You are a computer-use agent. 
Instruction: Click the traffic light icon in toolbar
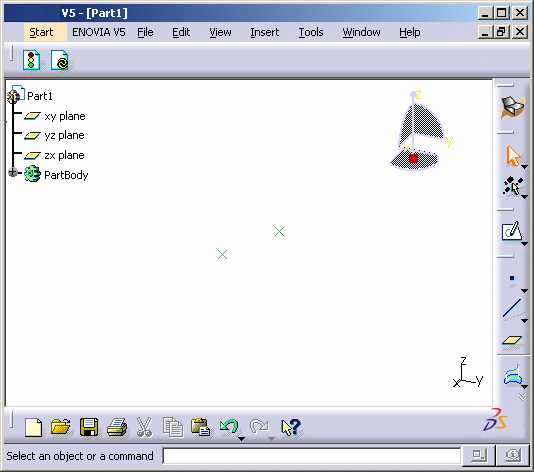click(31, 60)
